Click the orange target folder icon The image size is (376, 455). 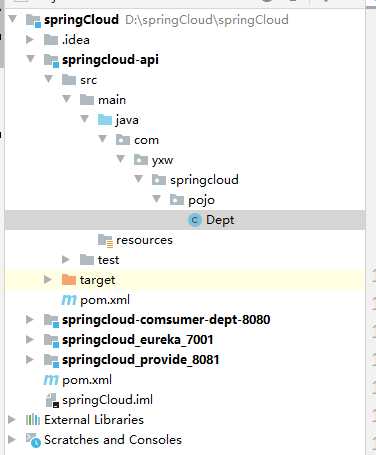click(69, 280)
